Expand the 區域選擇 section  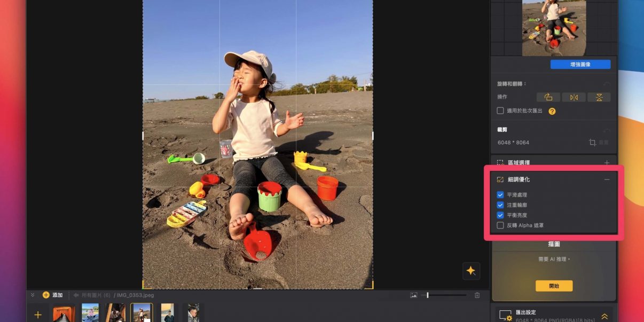pyautogui.click(x=607, y=162)
